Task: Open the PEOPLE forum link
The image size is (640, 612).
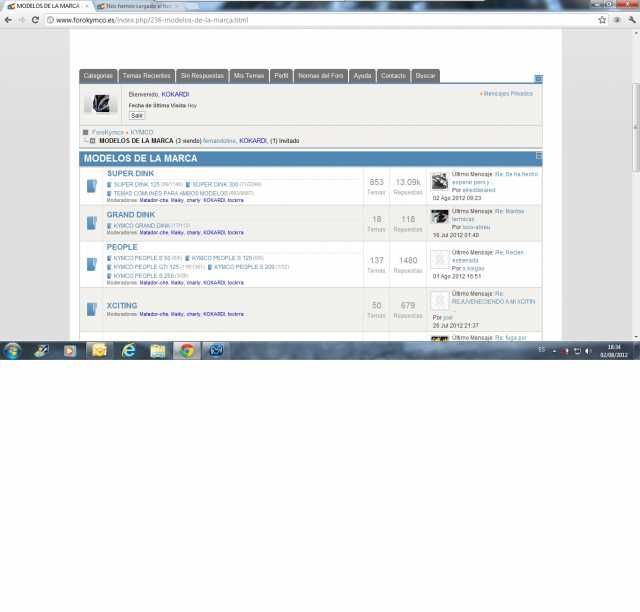Action: point(122,247)
